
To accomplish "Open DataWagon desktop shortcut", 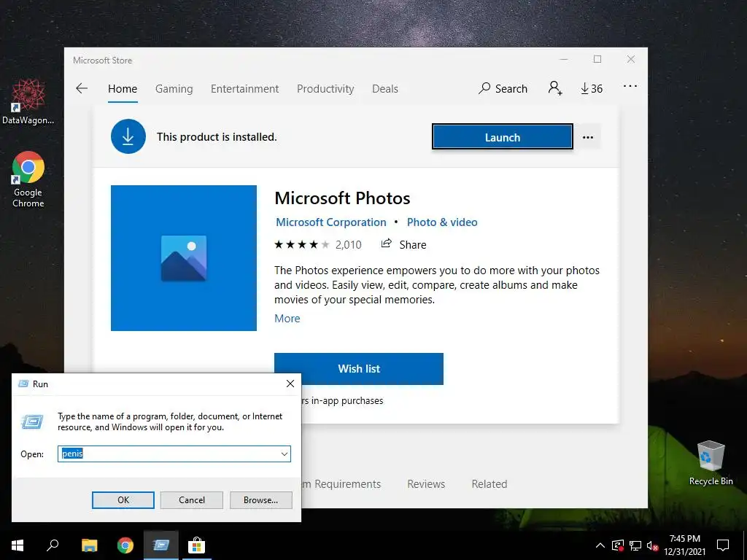I will [x=28, y=101].
